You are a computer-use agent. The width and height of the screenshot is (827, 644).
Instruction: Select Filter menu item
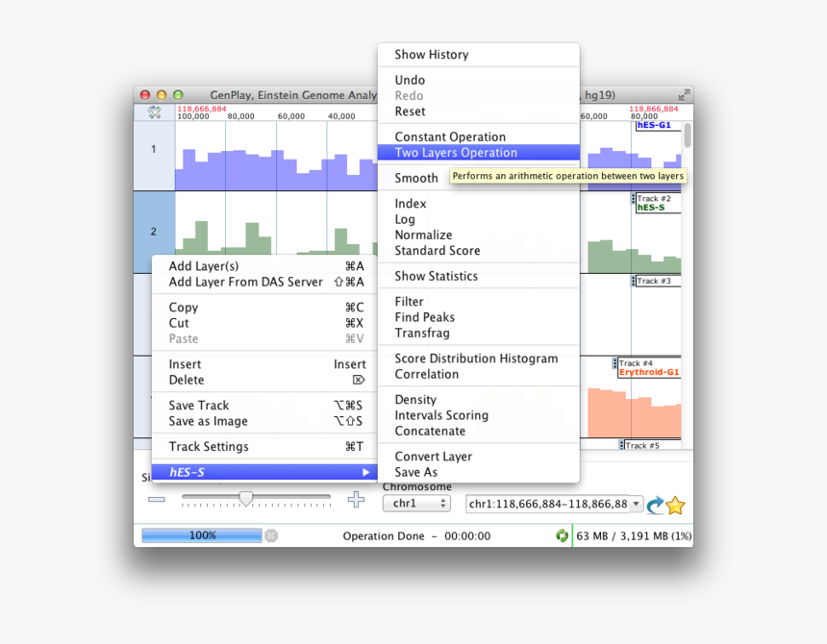[478, 301]
